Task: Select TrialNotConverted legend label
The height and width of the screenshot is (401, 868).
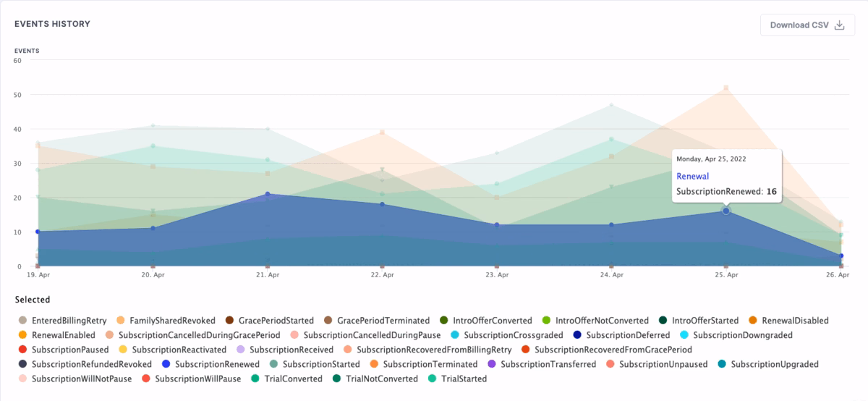Action: pos(381,379)
